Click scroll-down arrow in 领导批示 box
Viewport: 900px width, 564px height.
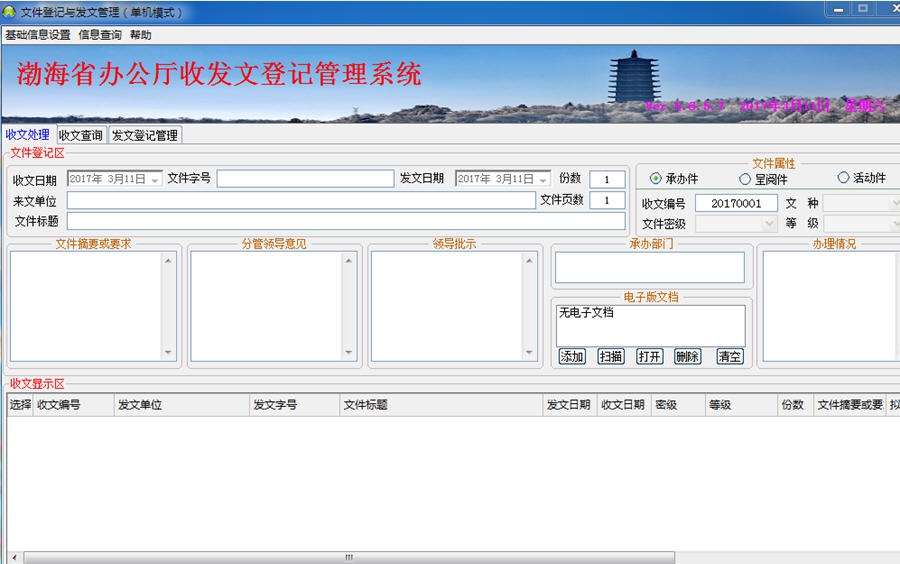click(x=529, y=352)
